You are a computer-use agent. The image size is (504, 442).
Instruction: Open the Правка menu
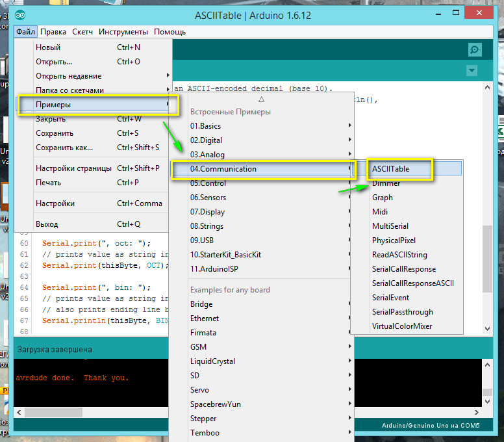(53, 32)
